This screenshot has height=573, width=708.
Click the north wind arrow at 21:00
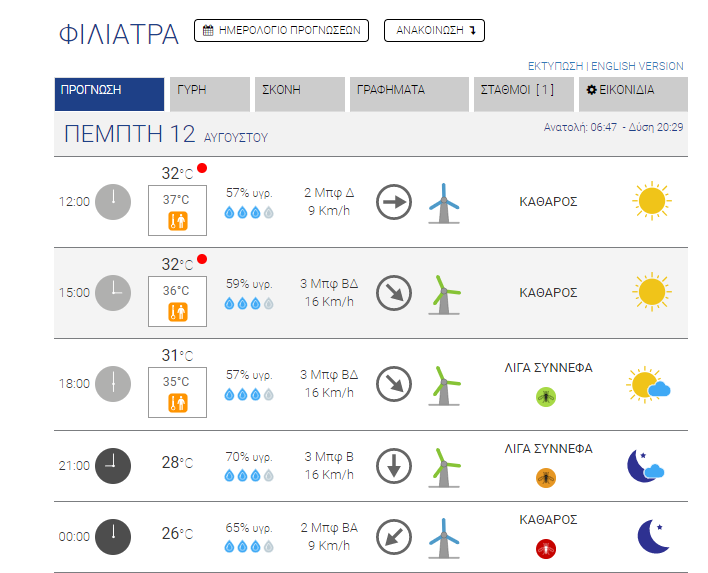pyautogui.click(x=394, y=466)
